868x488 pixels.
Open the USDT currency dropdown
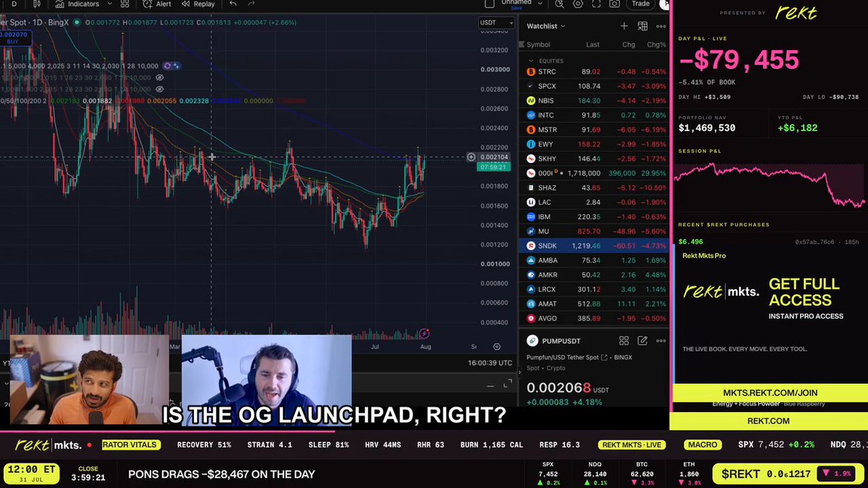pos(497,22)
